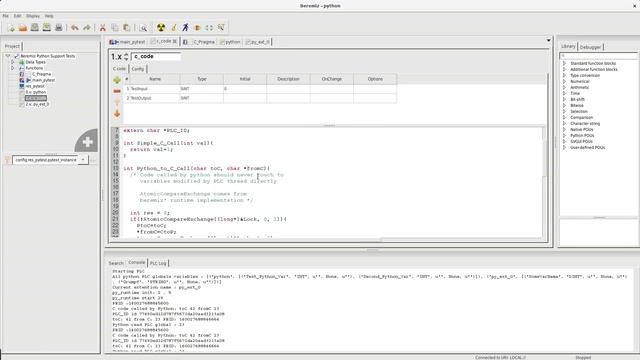
Task: Expand the Type conversion library node
Action: [x=564, y=76]
